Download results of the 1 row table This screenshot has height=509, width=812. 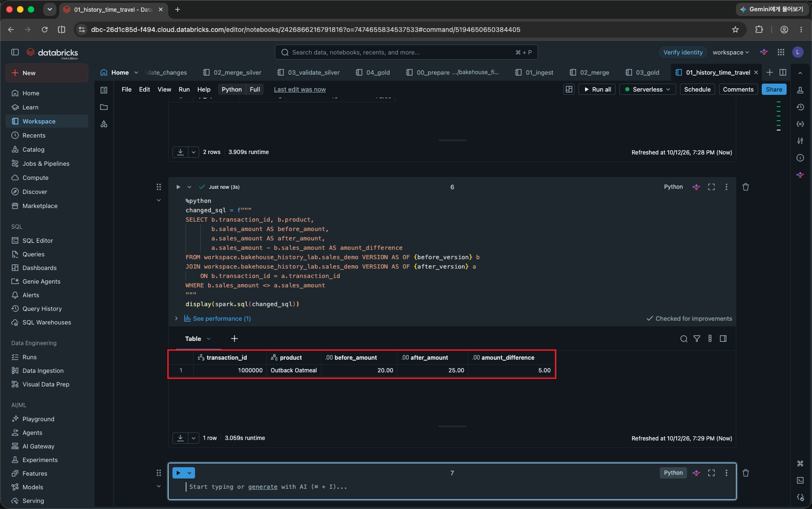180,438
